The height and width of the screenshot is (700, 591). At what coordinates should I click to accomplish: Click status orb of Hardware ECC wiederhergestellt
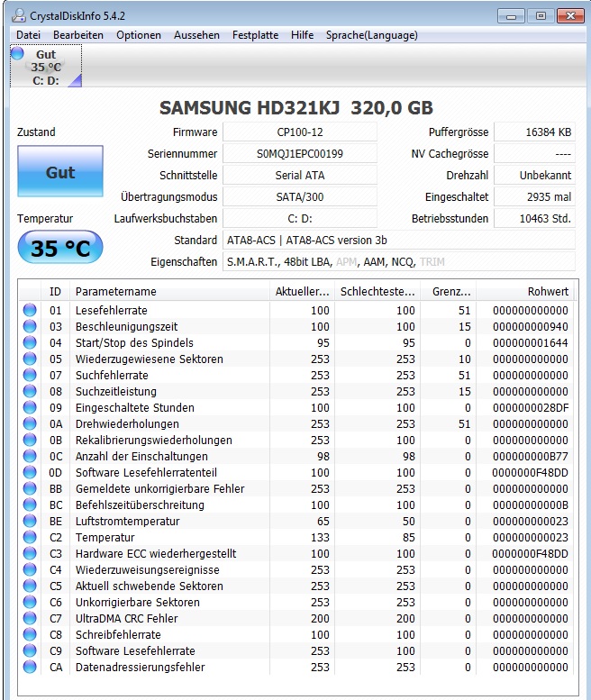pyautogui.click(x=30, y=553)
